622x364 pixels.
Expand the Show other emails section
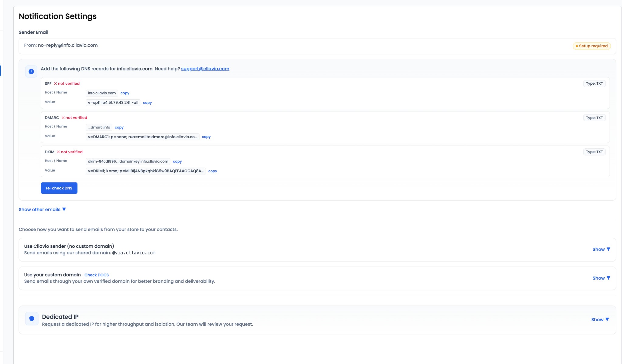(42, 209)
